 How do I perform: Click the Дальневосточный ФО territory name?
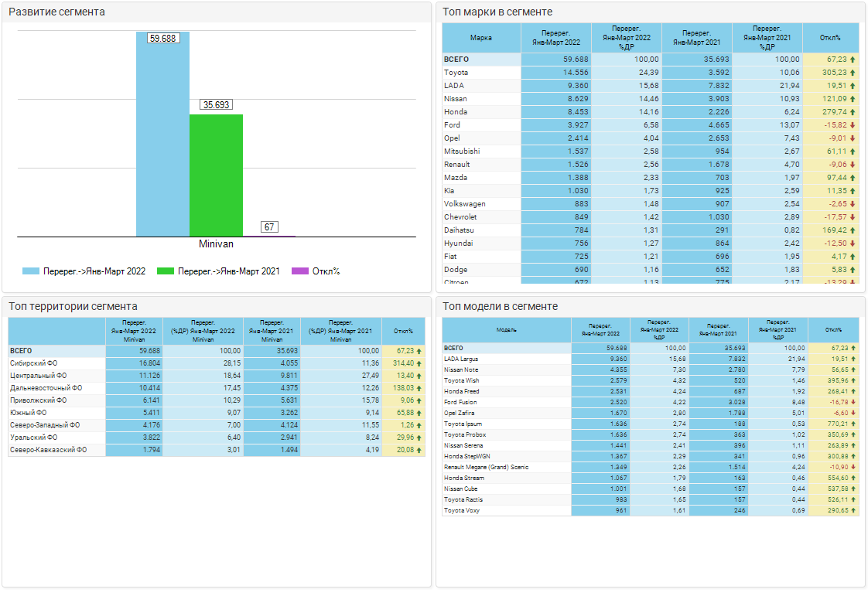point(43,388)
